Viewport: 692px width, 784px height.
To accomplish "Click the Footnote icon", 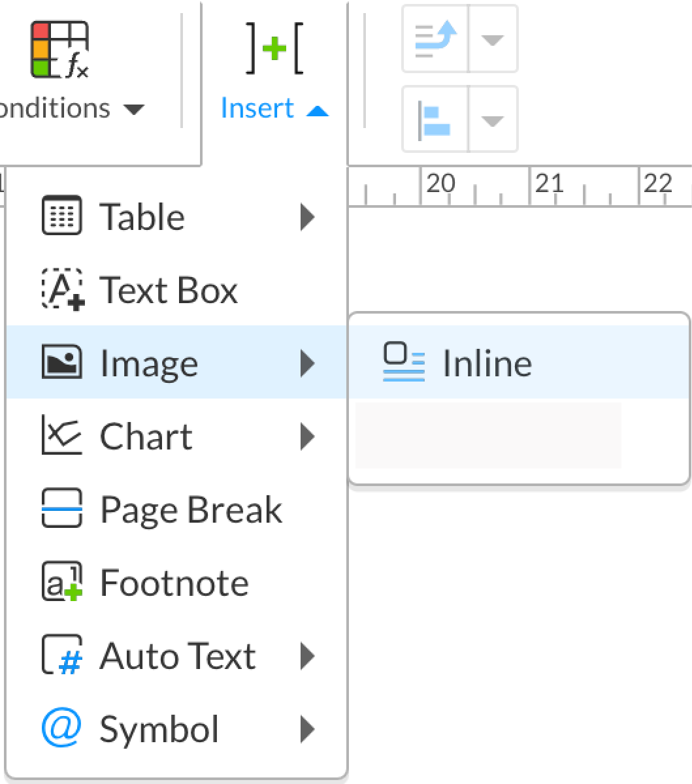I will tap(61, 581).
